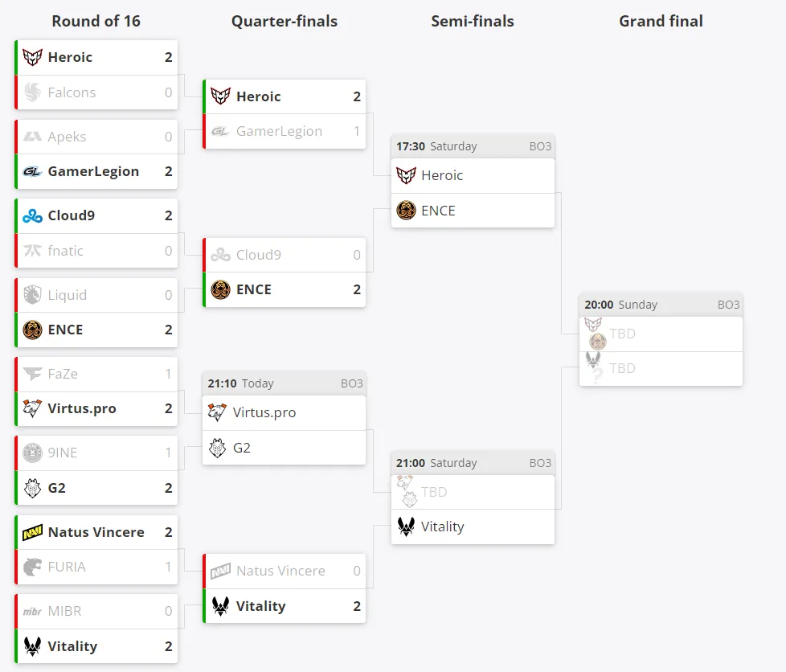Image resolution: width=786 pixels, height=672 pixels.
Task: Click the G2 logo in the quarter-finals match
Action: (x=217, y=448)
